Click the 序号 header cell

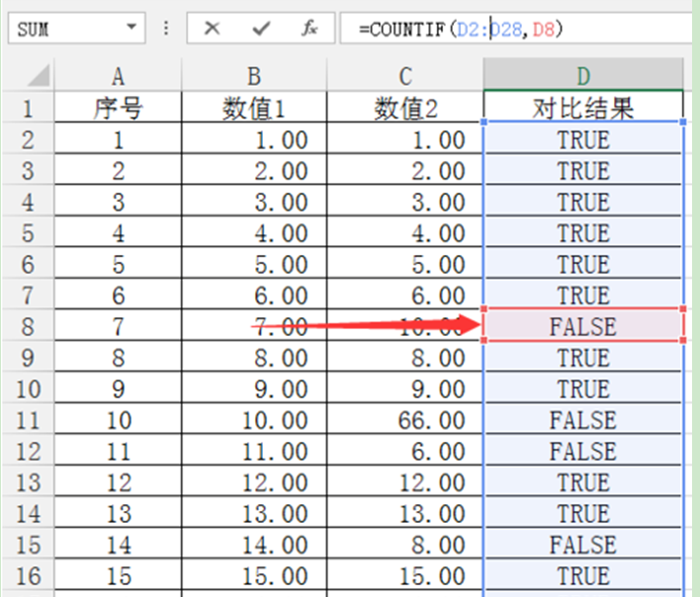(x=119, y=109)
